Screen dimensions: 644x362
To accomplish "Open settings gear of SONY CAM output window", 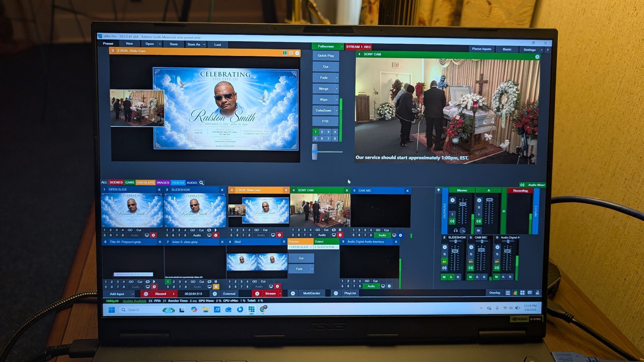I will click(x=537, y=57).
